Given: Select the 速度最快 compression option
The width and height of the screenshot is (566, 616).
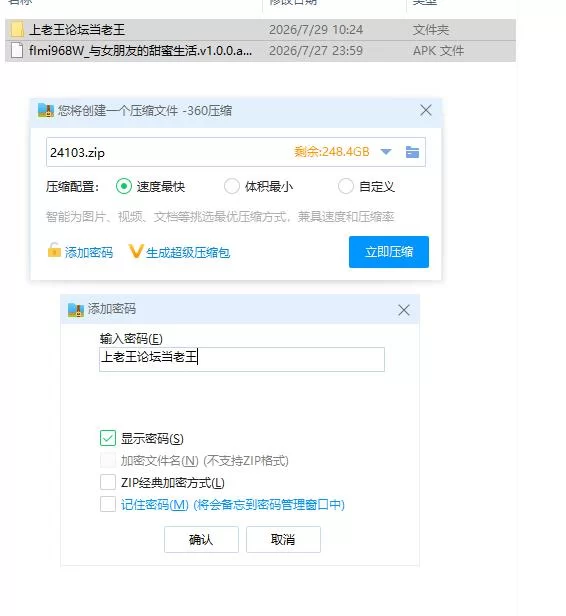Looking at the screenshot, I should tap(124, 186).
